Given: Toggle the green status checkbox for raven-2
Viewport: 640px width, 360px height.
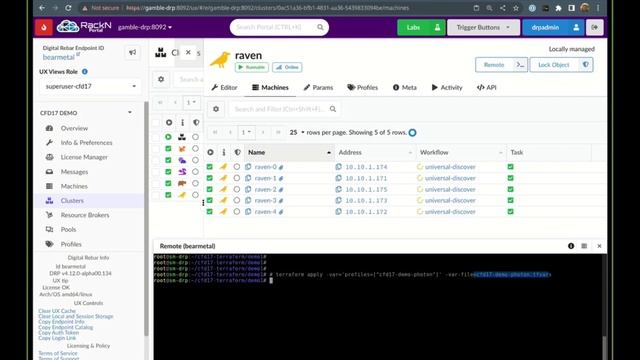Looking at the screenshot, I should (x=209, y=189).
